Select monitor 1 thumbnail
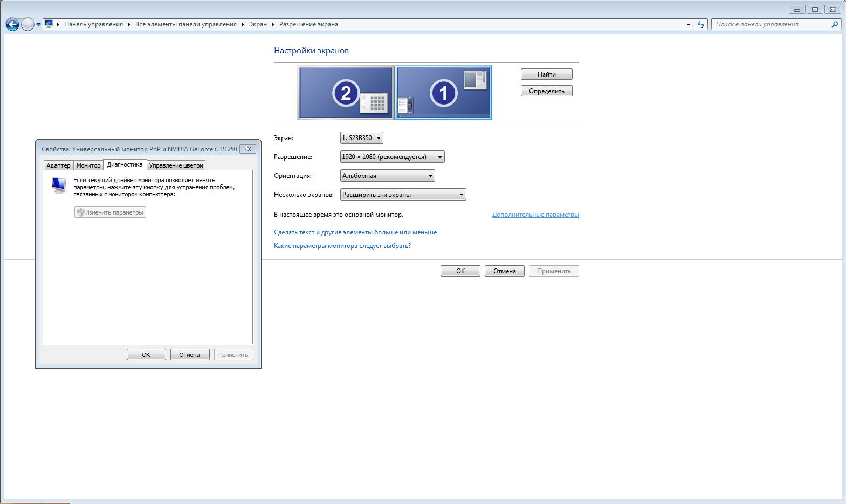 tap(443, 93)
